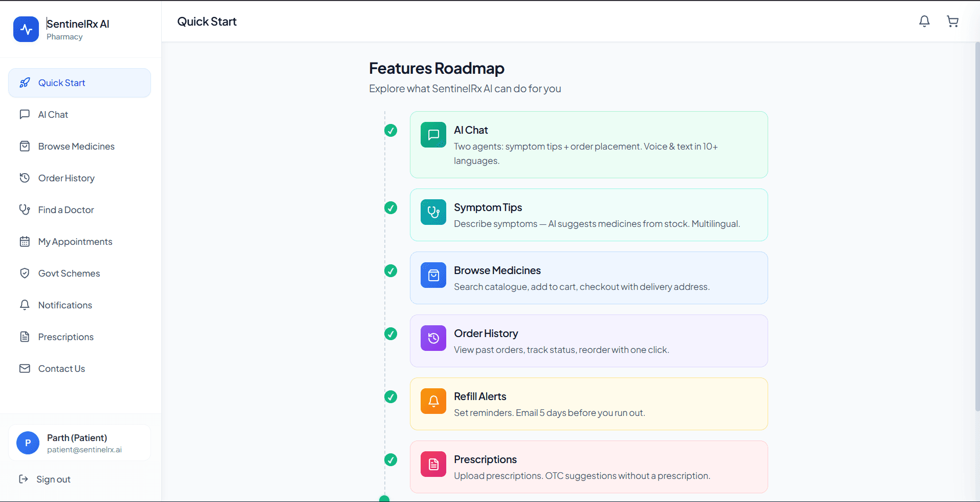Click the red Prescriptions document icon
Screen dimensions: 980x502
tap(433, 464)
